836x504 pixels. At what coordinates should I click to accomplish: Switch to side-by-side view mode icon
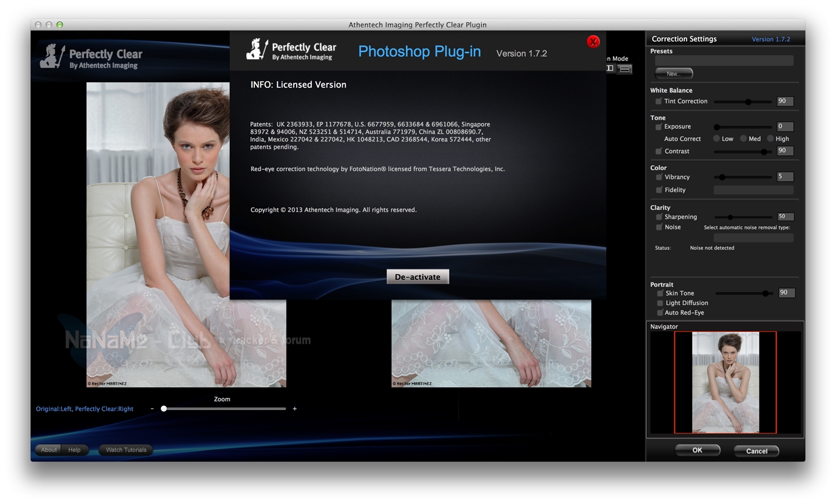610,68
